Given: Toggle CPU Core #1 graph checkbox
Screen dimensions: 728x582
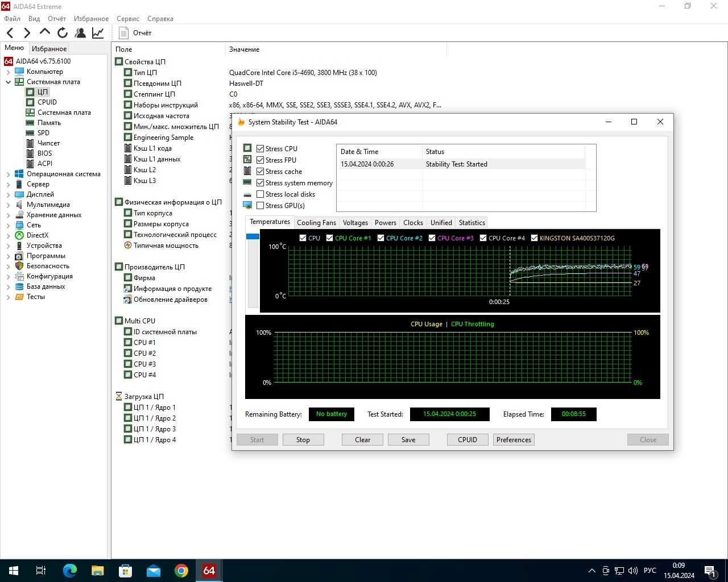Looking at the screenshot, I should [329, 238].
